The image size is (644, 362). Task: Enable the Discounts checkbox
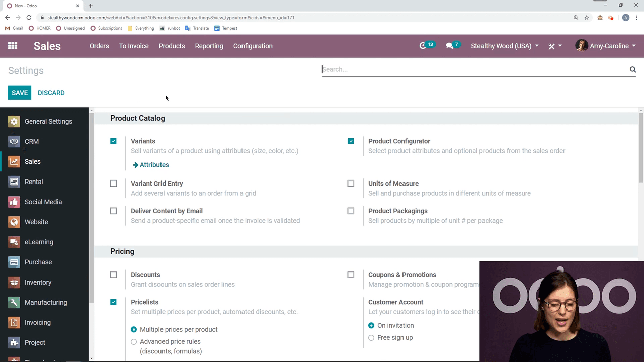pos(113,275)
